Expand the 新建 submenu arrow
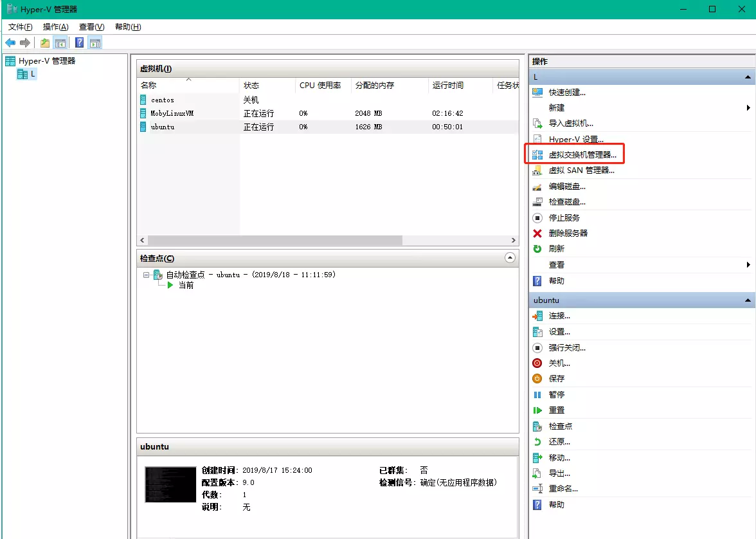This screenshot has height=539, width=756. point(748,107)
